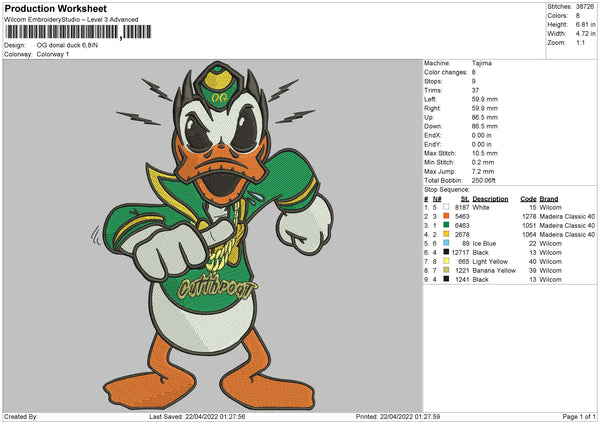
Task: Click the black swatch in stop 6
Action: pyautogui.click(x=446, y=252)
